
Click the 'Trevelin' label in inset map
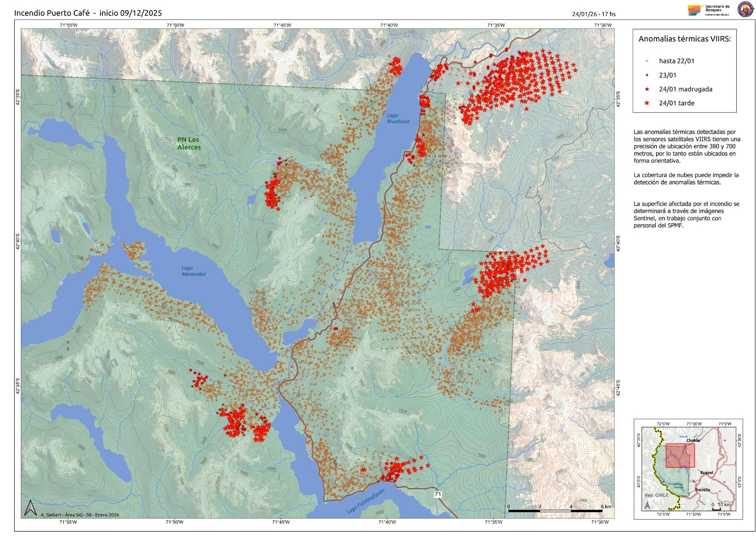[703, 490]
